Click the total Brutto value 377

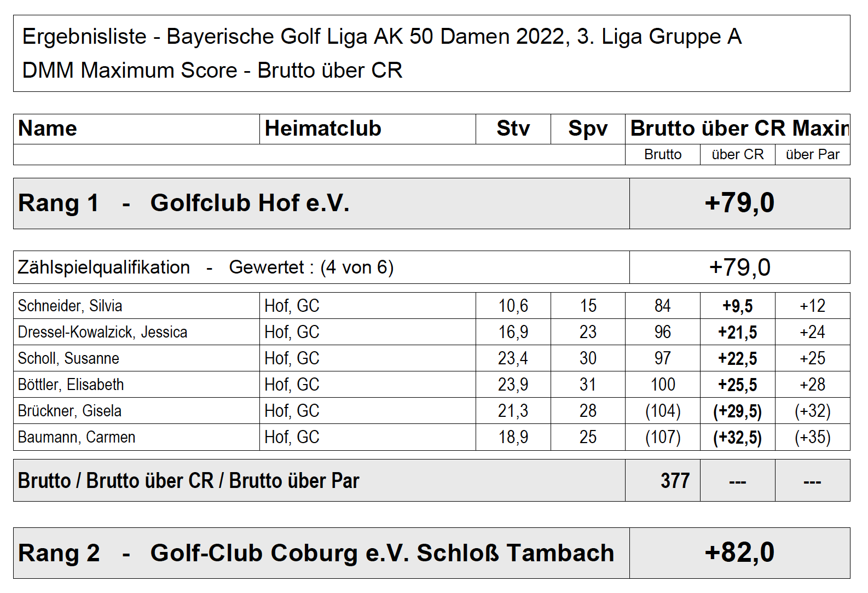click(675, 481)
